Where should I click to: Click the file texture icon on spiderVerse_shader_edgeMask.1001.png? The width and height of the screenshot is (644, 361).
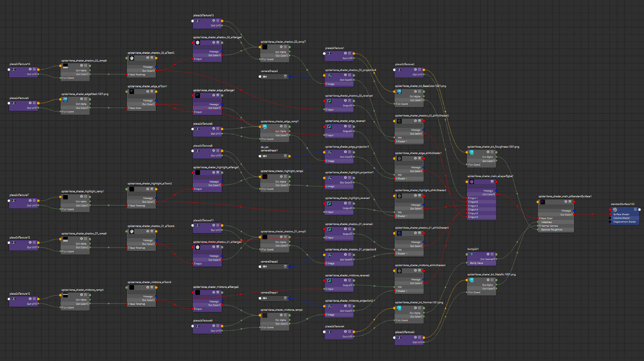click(65, 99)
